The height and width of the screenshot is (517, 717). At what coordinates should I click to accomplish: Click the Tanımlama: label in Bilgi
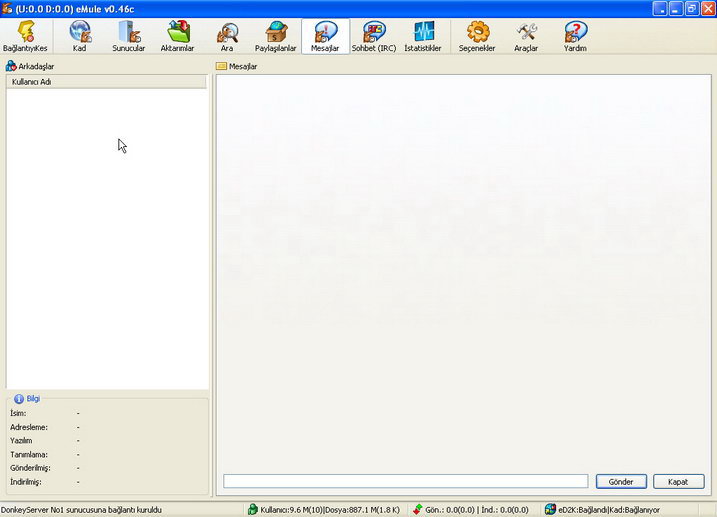29,455
